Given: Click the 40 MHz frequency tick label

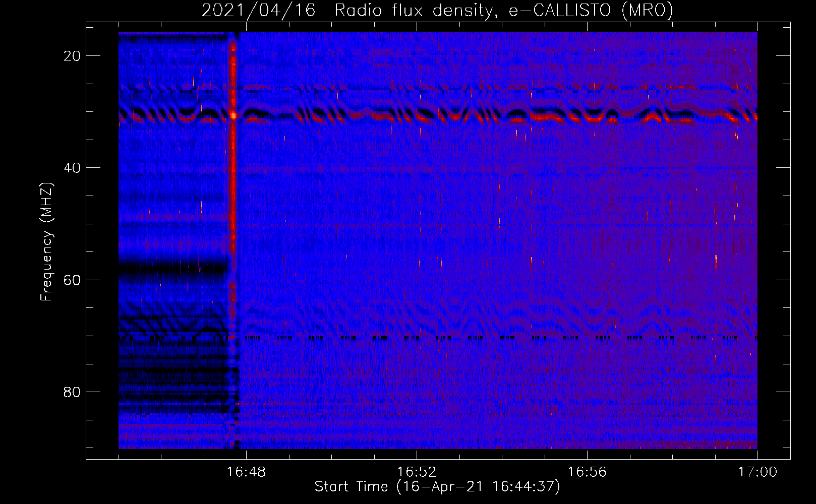Looking at the screenshot, I should point(72,168).
